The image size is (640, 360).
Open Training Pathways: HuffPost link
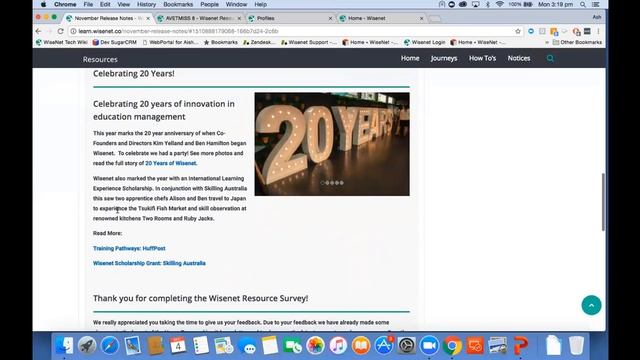click(129, 248)
